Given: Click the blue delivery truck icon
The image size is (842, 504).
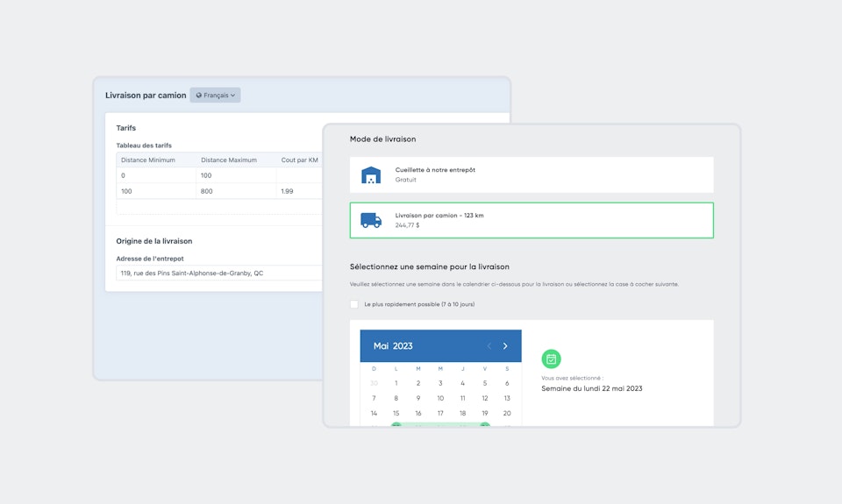Looking at the screenshot, I should [371, 221].
